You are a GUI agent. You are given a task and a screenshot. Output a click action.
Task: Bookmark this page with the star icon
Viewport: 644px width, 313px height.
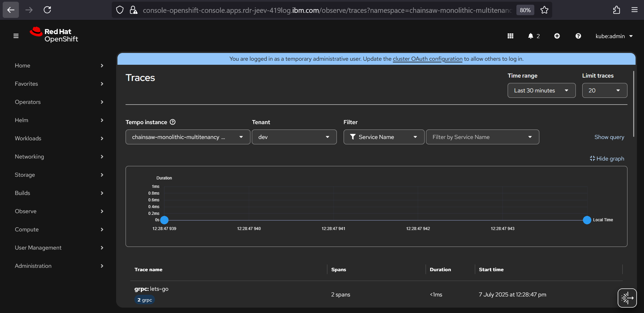coord(544,10)
